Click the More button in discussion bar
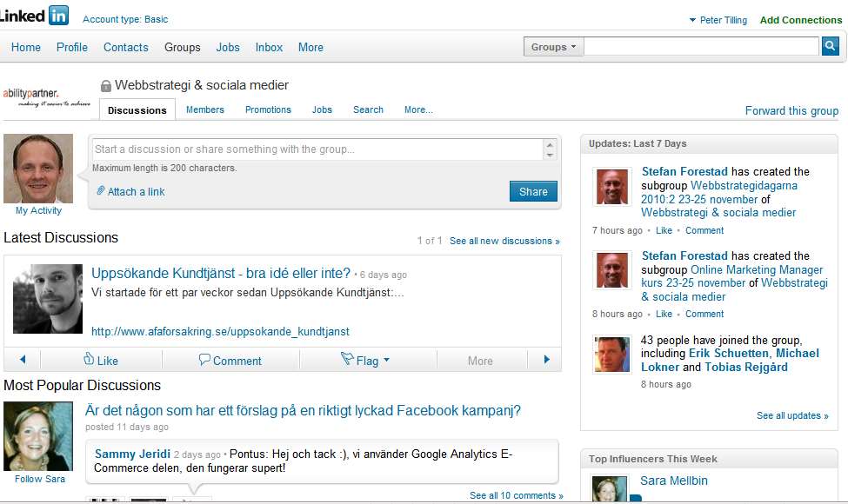 [480, 361]
